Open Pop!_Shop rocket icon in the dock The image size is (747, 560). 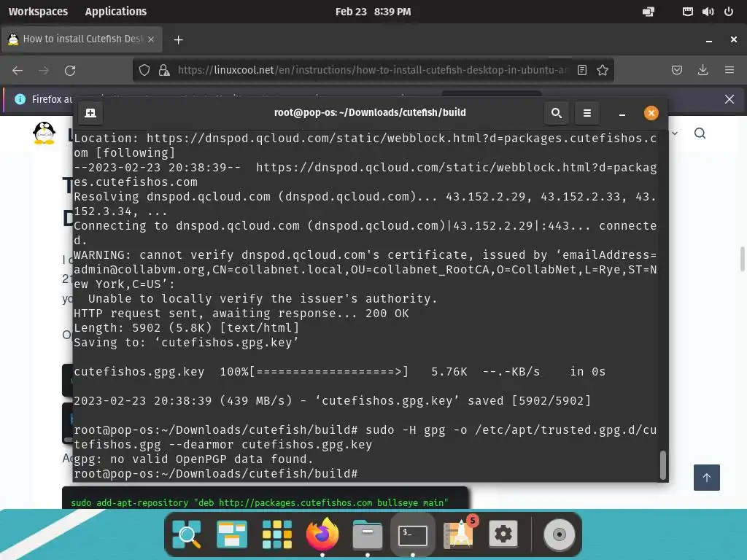click(459, 533)
